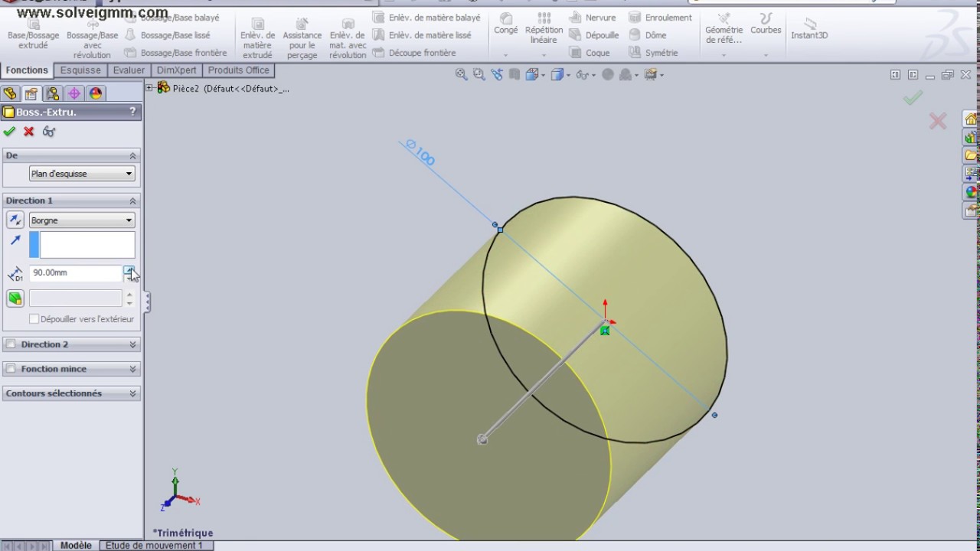This screenshot has height=551, width=980.
Task: Open the Display Style cube icon
Action: pyautogui.click(x=559, y=74)
